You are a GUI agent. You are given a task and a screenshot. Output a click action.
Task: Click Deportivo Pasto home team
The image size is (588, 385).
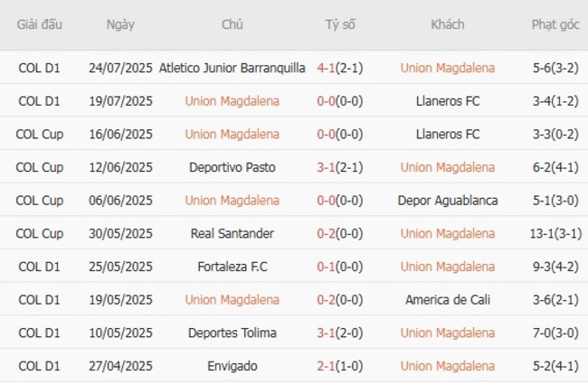coord(232,167)
